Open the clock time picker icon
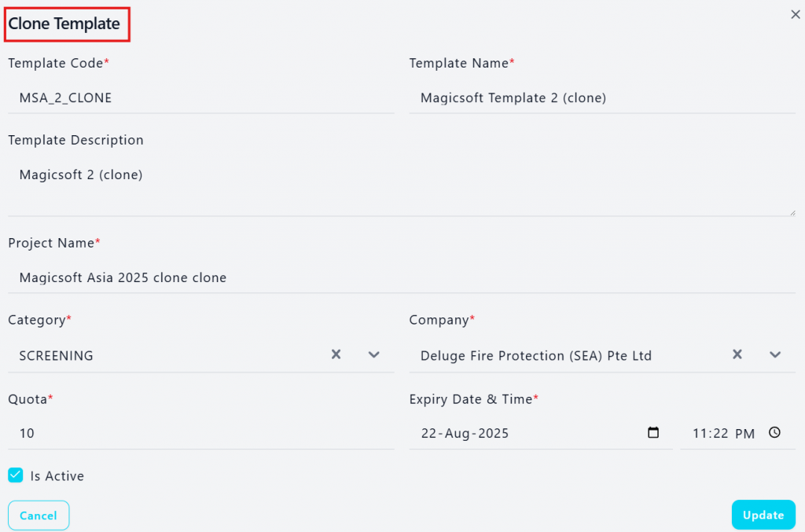This screenshot has height=532, width=805. pos(774,432)
